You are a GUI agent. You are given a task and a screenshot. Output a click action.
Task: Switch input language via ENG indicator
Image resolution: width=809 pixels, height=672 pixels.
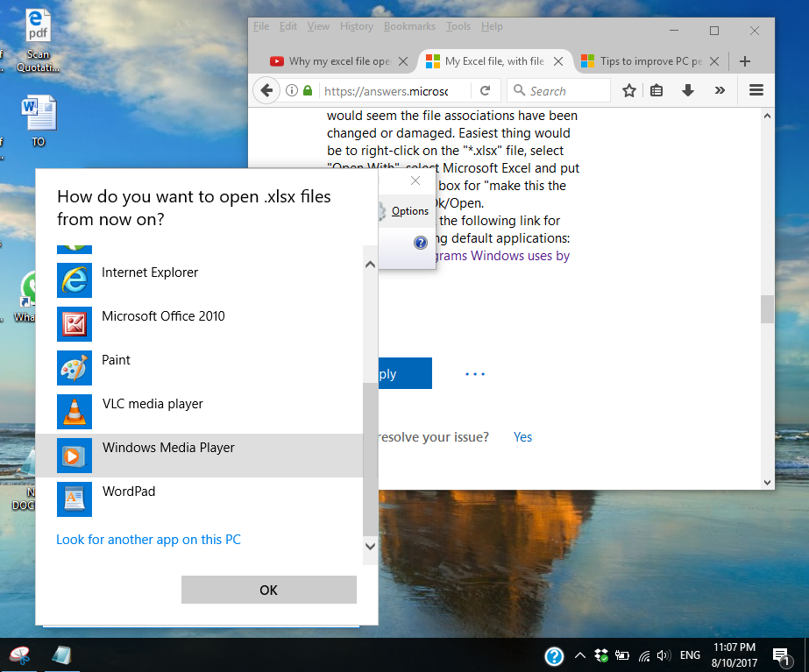point(690,655)
